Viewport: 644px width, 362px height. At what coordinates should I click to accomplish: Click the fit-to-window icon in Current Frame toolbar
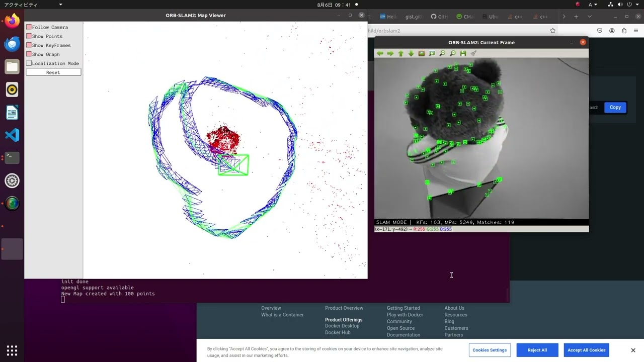[432, 53]
